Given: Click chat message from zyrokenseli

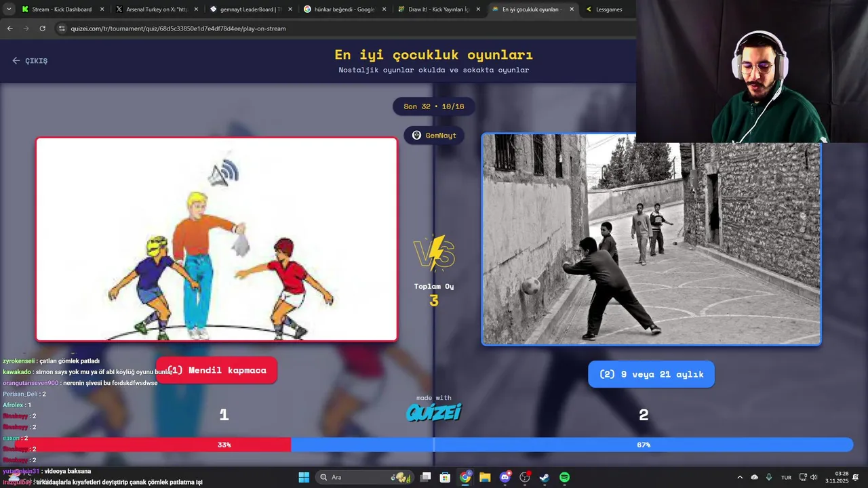Looking at the screenshot, I should [x=52, y=361].
